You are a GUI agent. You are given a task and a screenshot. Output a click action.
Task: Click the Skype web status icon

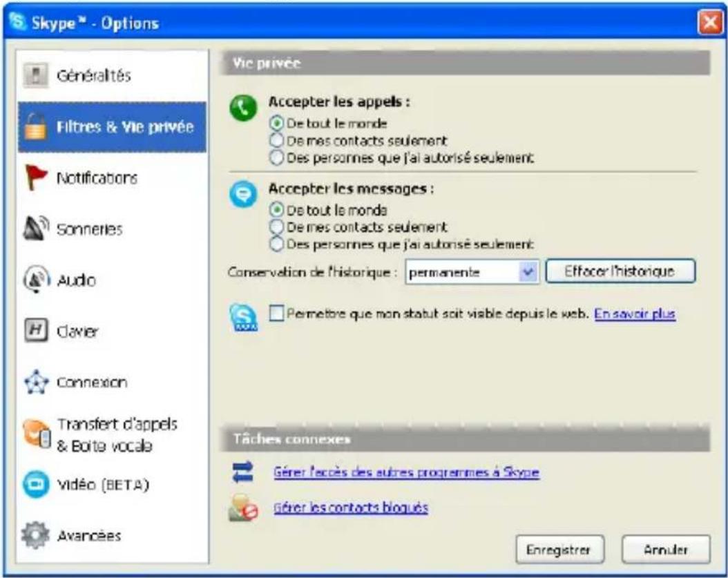[243, 318]
